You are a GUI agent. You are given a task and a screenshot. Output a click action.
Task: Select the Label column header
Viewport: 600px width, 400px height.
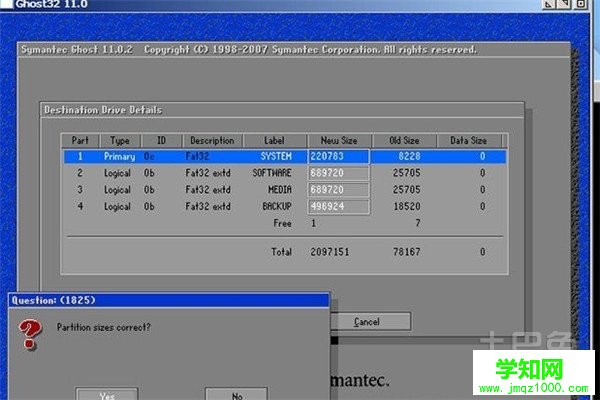coord(274,140)
